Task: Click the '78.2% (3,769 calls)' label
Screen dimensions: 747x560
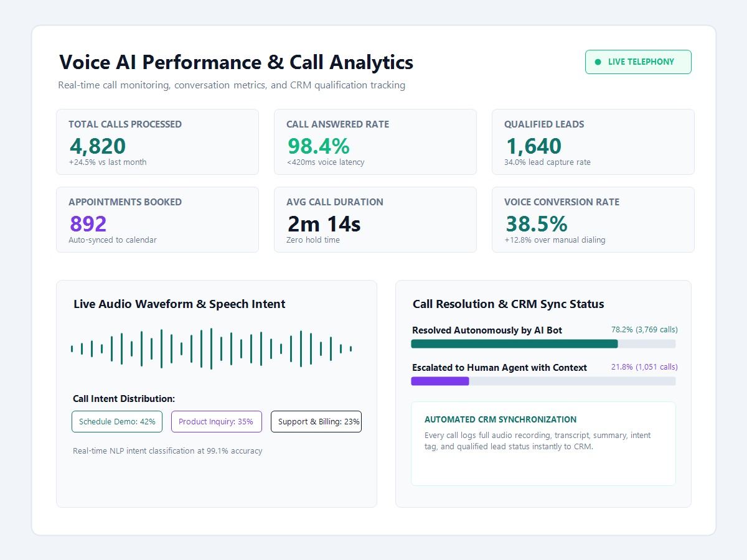Action: pyautogui.click(x=644, y=330)
